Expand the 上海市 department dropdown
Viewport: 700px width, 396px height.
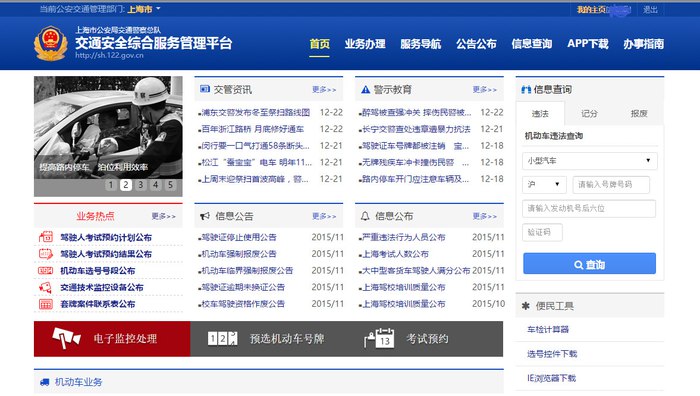click(144, 9)
